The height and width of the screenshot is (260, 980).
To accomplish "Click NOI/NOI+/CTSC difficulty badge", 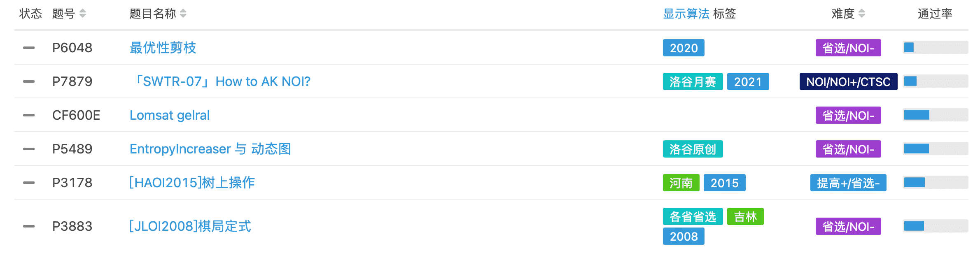I will [848, 81].
